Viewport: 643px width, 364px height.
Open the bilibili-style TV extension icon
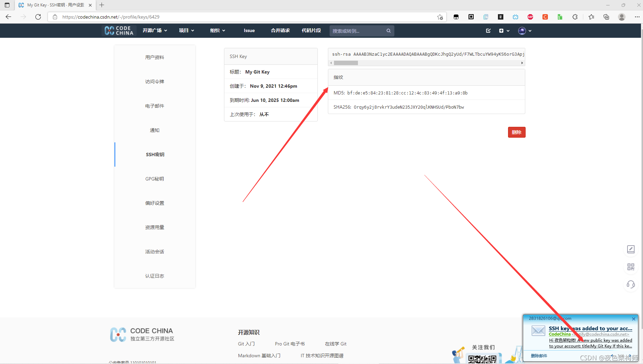tap(515, 17)
